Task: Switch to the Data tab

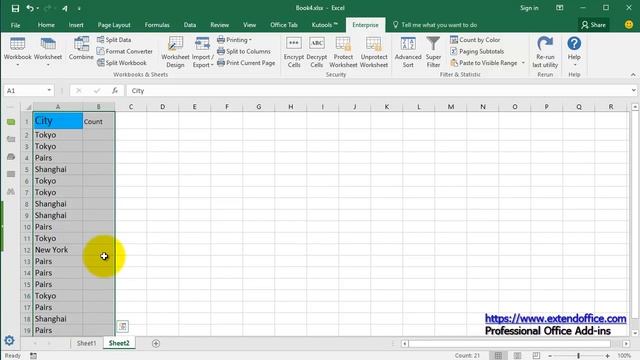Action: 190,25
